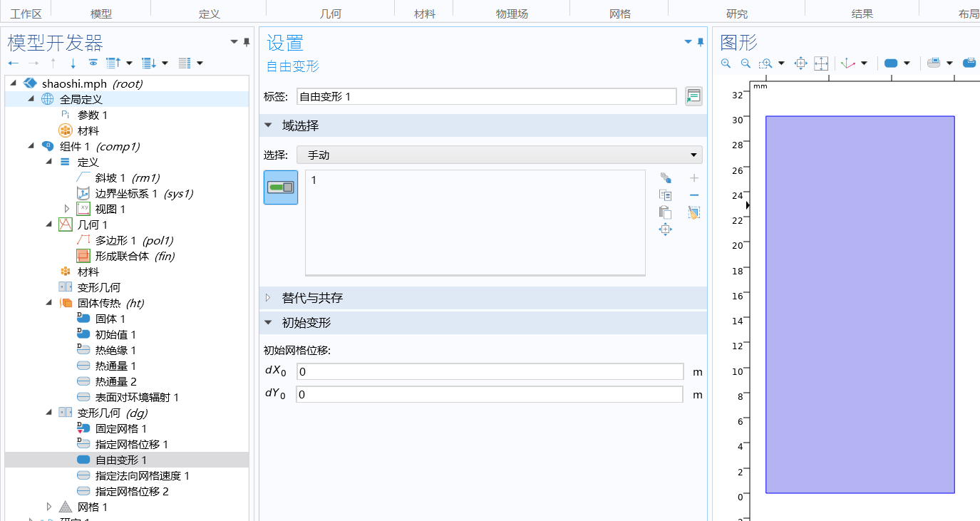Screen dimensions: 980x521
Task: Click zoom to selection icon in Graphics toolbar
Action: (800, 63)
